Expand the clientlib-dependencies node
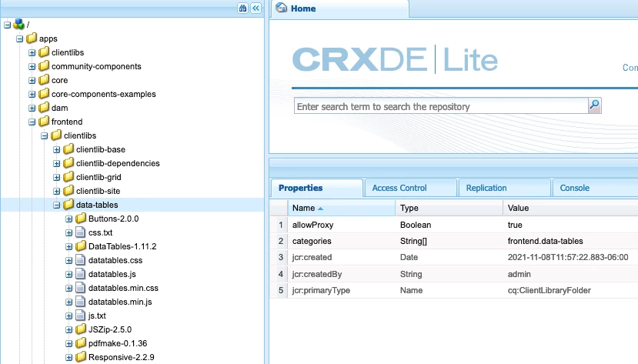 pyautogui.click(x=56, y=163)
